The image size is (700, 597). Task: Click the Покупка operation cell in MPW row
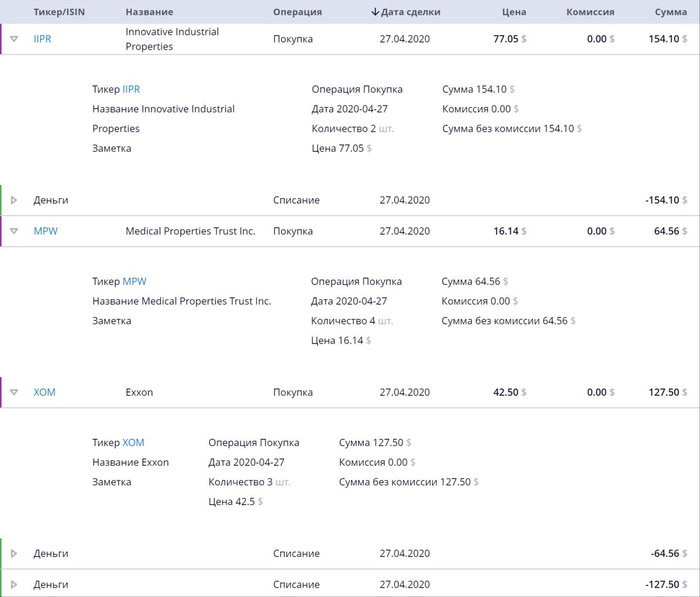pos(293,231)
